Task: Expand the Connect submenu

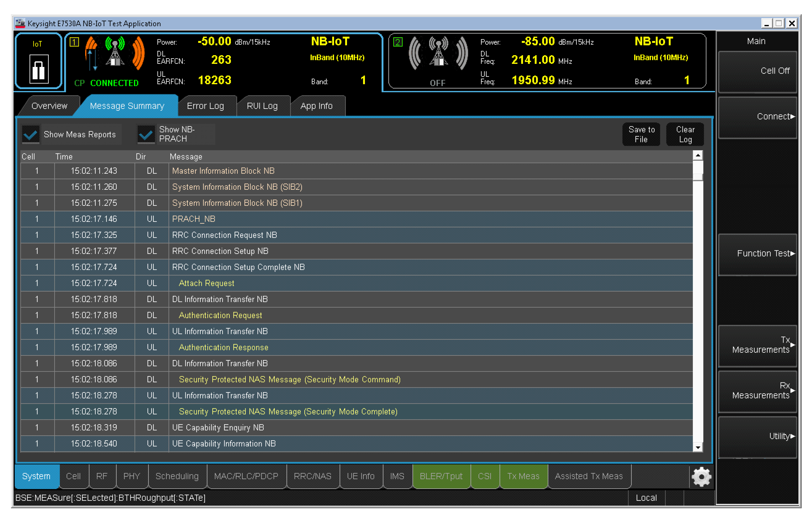Action: click(x=758, y=117)
